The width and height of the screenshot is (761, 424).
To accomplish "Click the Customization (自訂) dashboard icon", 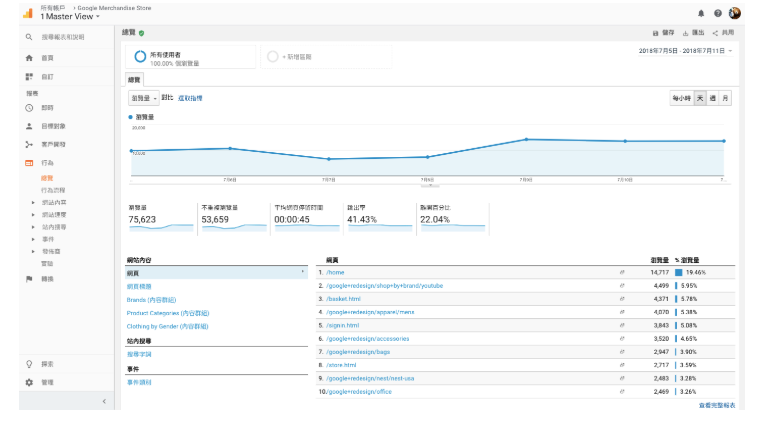I will [29, 77].
